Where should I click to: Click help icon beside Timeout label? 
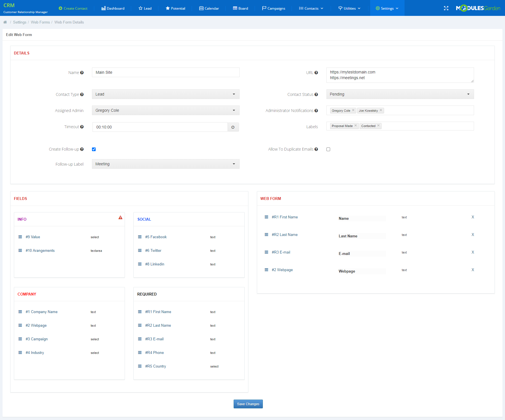pos(82,127)
